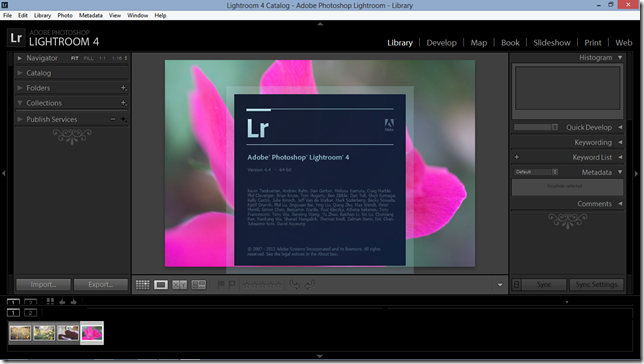Expand the Keyword List panel

[620, 157]
